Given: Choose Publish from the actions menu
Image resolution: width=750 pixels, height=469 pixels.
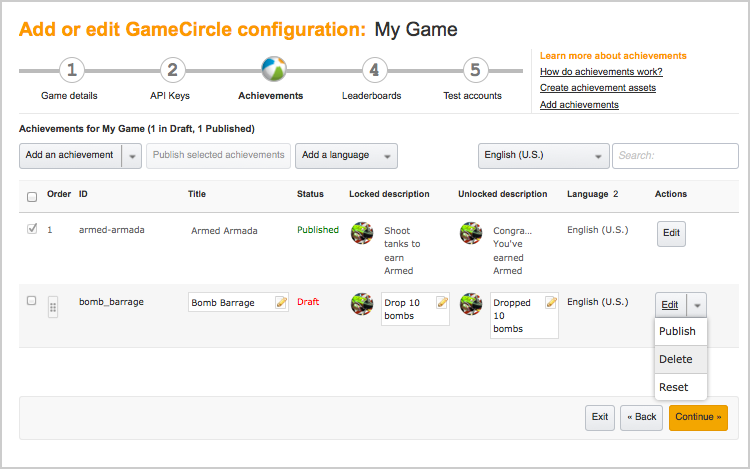Looking at the screenshot, I should (x=678, y=332).
